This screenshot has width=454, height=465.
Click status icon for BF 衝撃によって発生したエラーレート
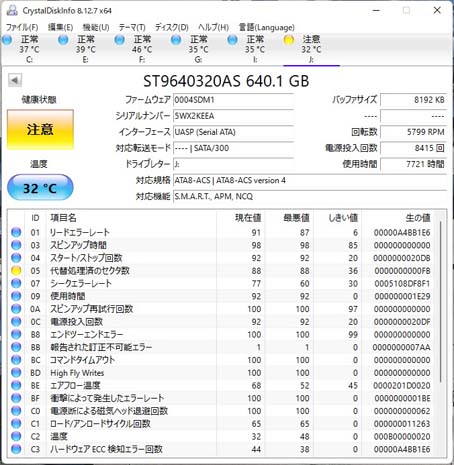pyautogui.click(x=16, y=398)
